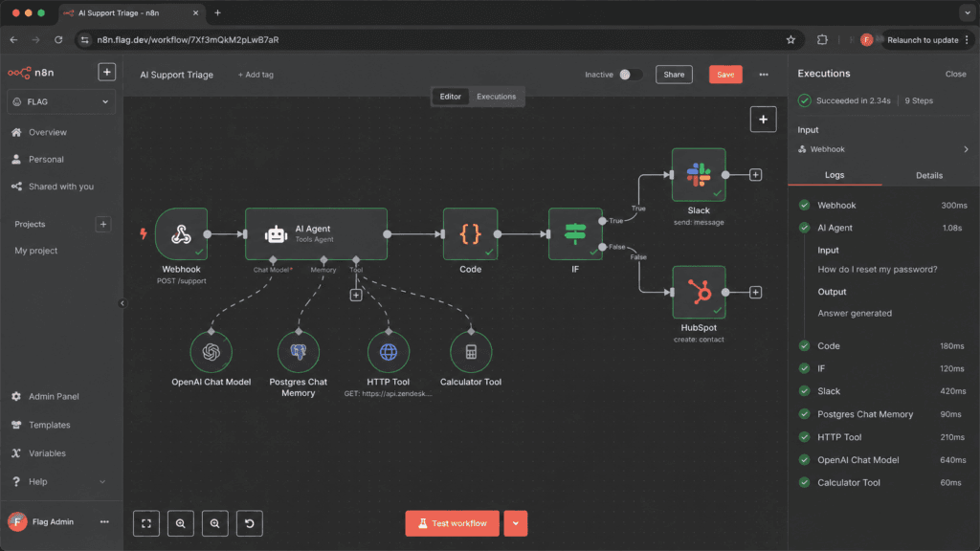Toggle the Inactive workflow switch
The image size is (980, 551).
[630, 75]
